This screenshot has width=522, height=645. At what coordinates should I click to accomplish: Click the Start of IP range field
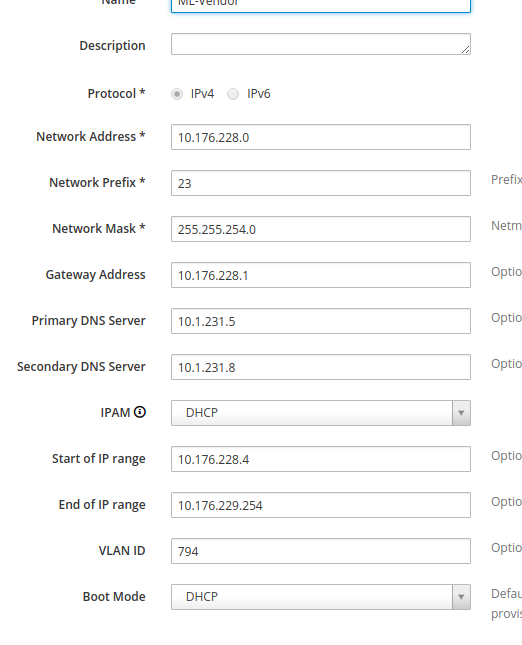(321, 459)
